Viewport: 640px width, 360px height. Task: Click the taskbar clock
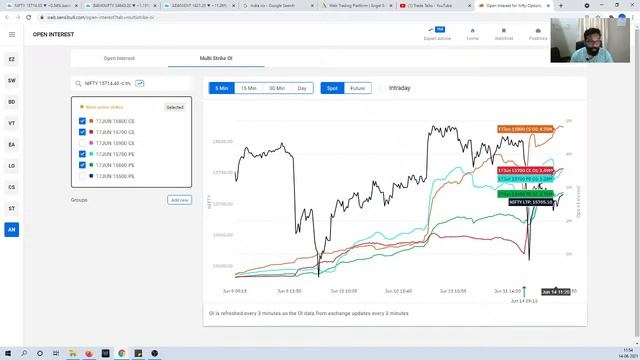click(x=628, y=353)
